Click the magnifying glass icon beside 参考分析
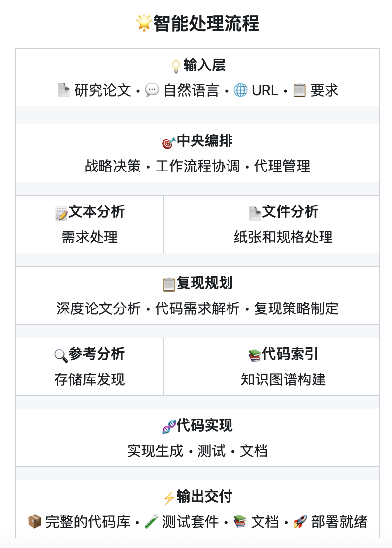This screenshot has width=392, height=548. coord(61,355)
